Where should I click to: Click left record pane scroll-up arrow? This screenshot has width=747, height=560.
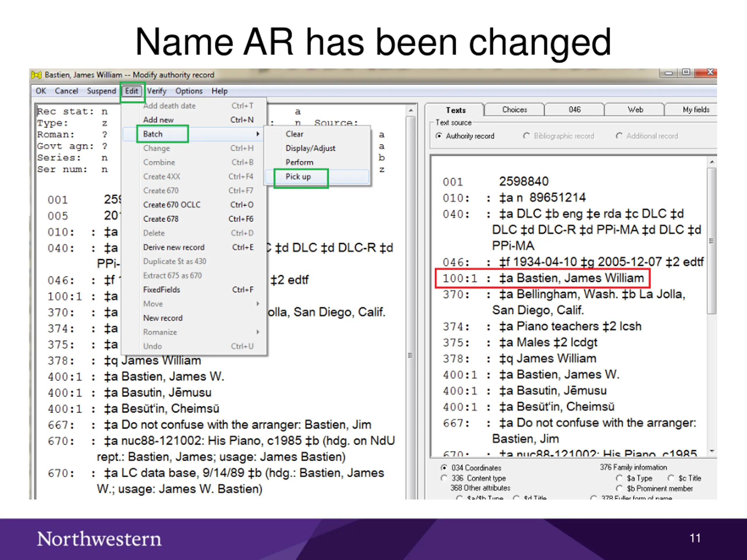click(411, 110)
